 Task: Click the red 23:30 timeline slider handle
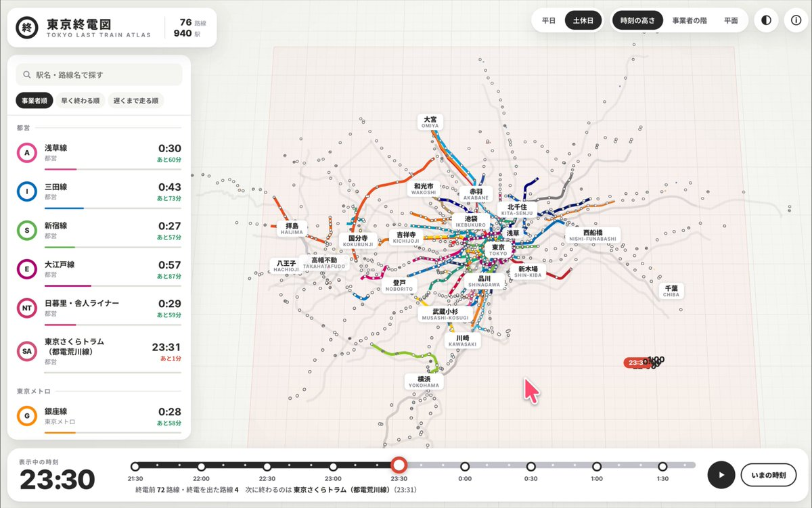399,465
